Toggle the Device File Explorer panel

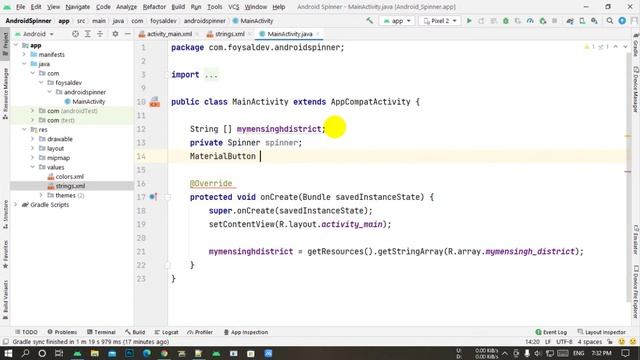pos(636,291)
